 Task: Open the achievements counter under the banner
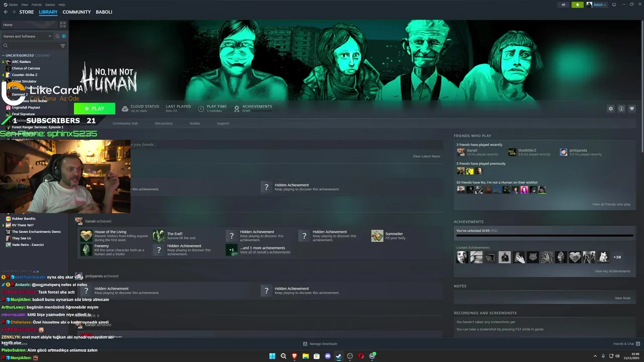pos(253,108)
